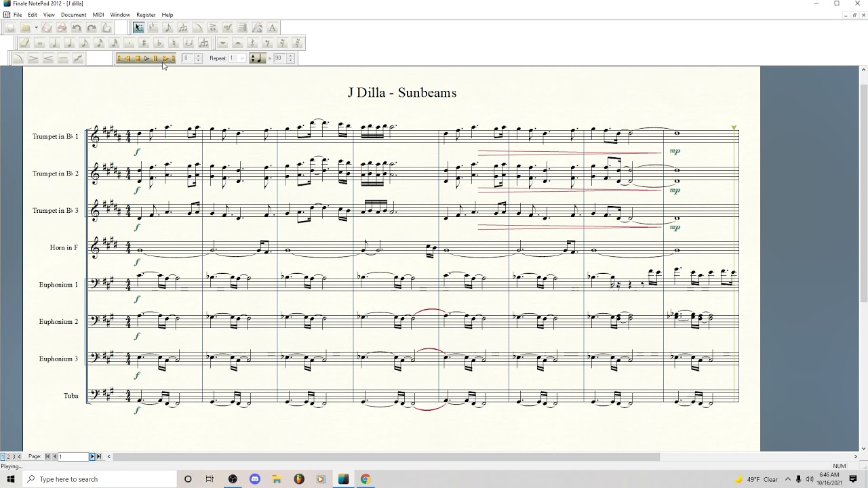Select the Lyrics tool icon
The image size is (868, 488).
(257, 28)
